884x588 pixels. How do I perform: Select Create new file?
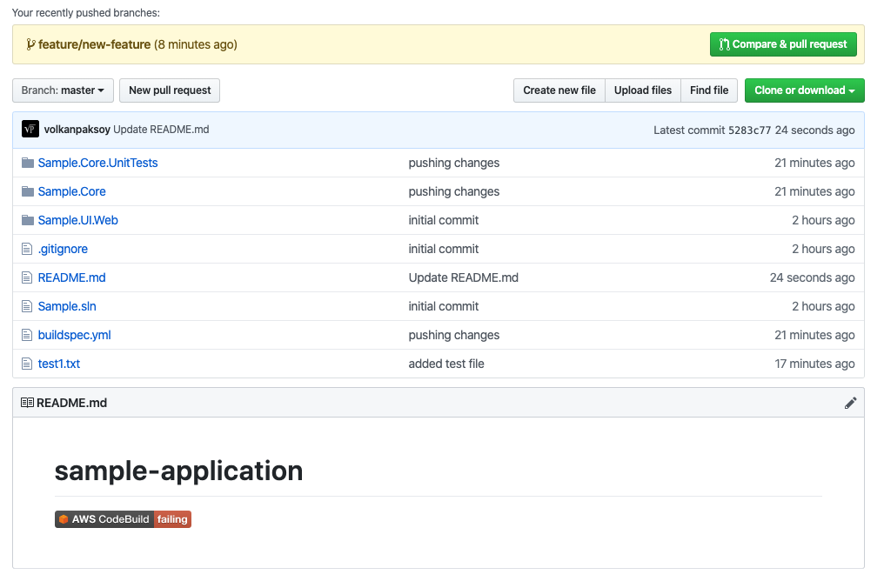[559, 90]
